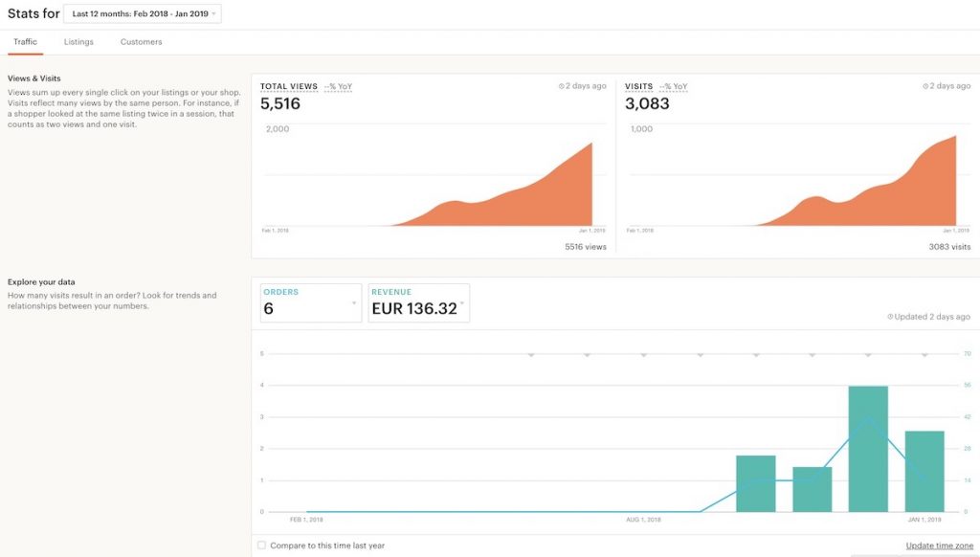Click the clock icon in the Total Views card

[561, 86]
